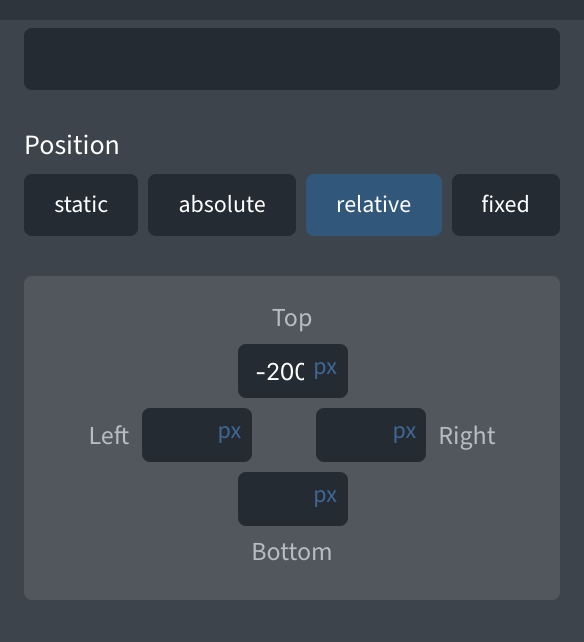This screenshot has height=642, width=584.
Task: Click the Top offset field showing -200
Action: [280, 371]
